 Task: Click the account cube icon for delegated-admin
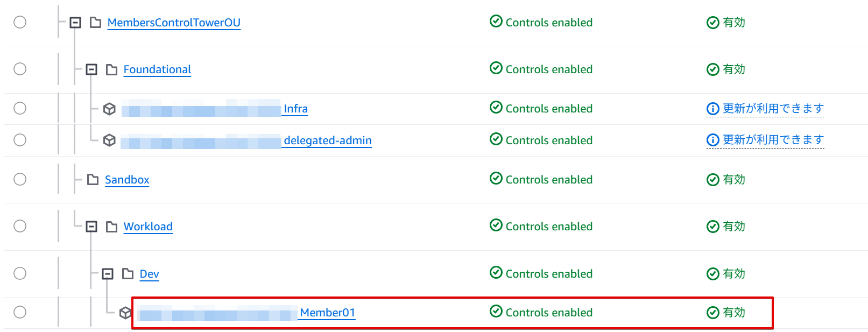click(109, 140)
